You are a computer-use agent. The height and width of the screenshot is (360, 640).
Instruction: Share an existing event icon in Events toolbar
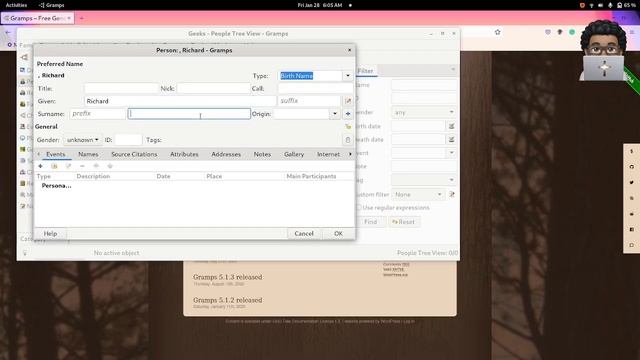pyautogui.click(x=54, y=166)
